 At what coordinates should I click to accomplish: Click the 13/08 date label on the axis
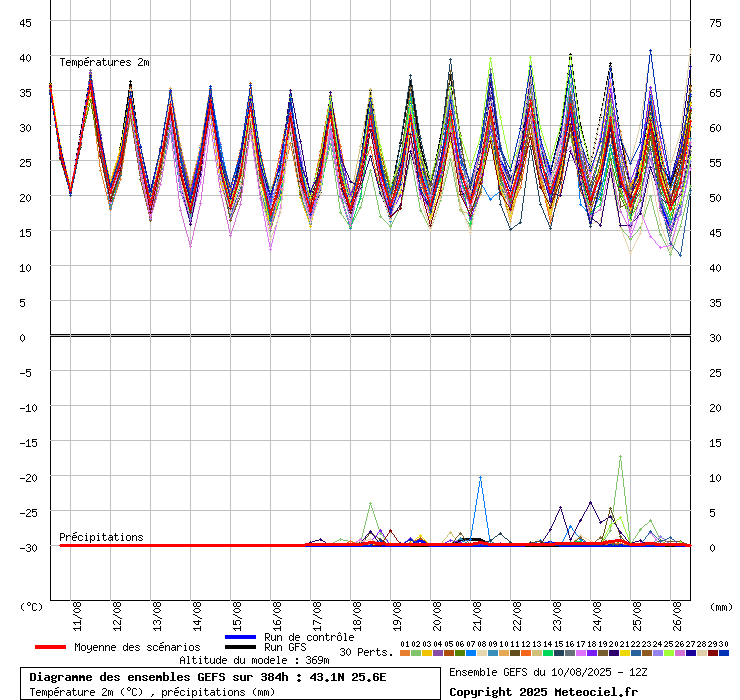[157, 616]
